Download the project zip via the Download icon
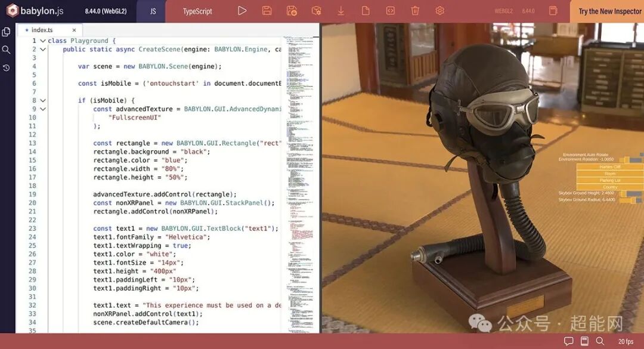The image size is (644, 349). click(x=341, y=10)
